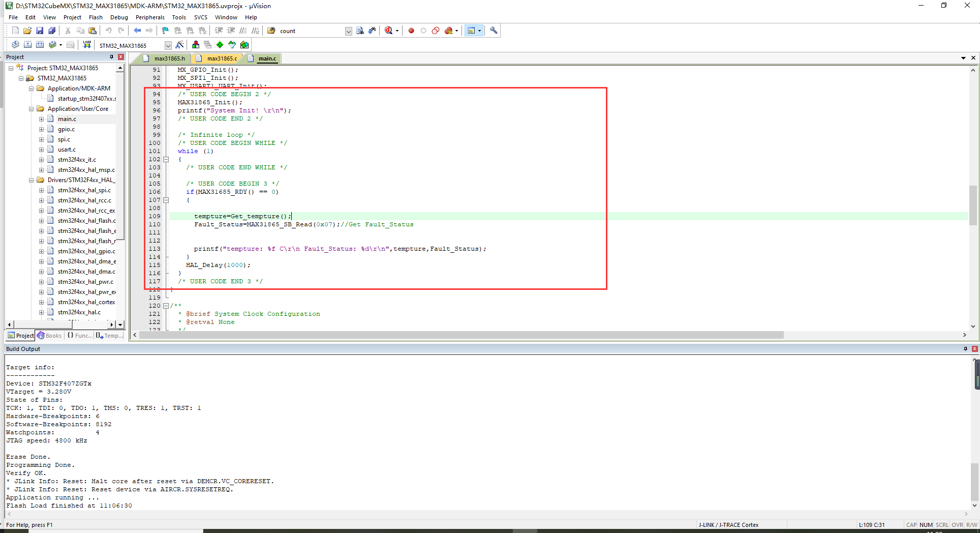The image size is (980, 533).
Task: Comment out the selection
Action: coord(243,31)
